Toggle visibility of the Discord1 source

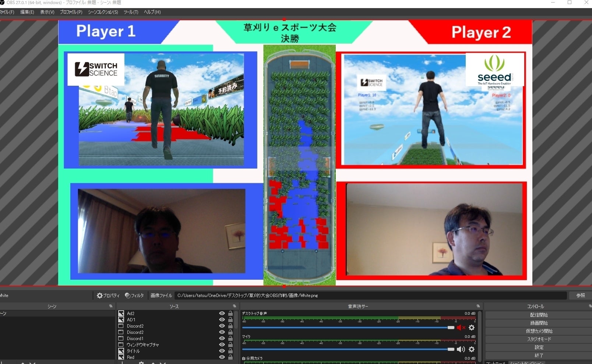pos(222,339)
